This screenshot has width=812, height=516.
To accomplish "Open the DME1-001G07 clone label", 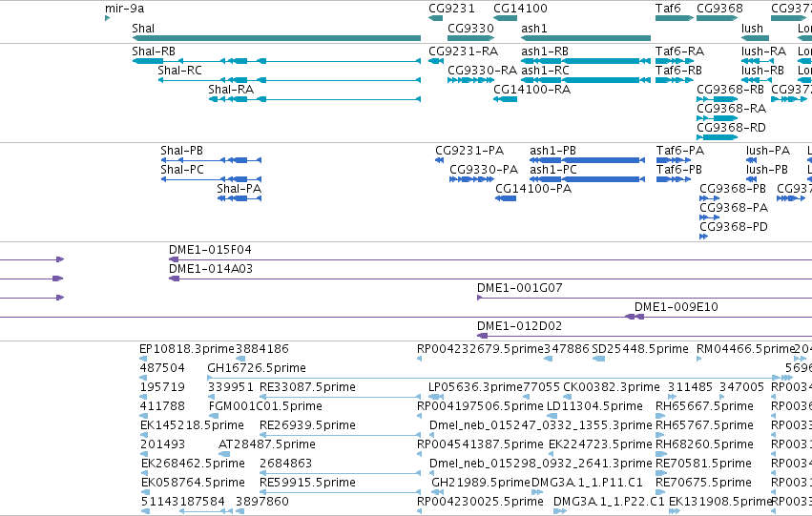I will [x=519, y=288].
